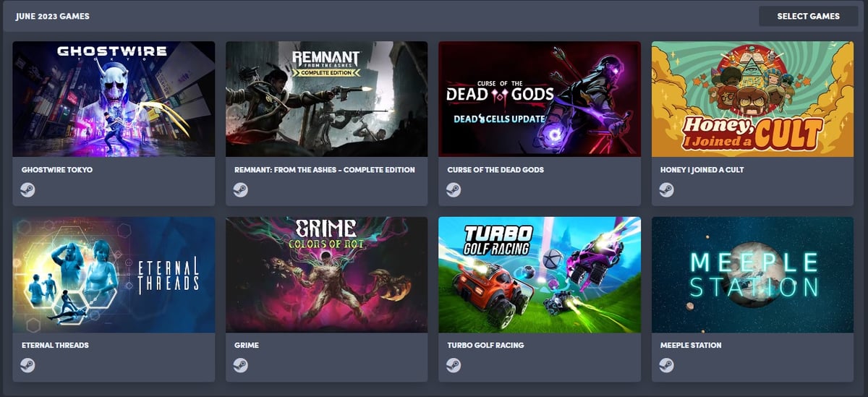This screenshot has height=397, width=868.
Task: Click the Steam icon under Grime
Action: click(x=241, y=365)
